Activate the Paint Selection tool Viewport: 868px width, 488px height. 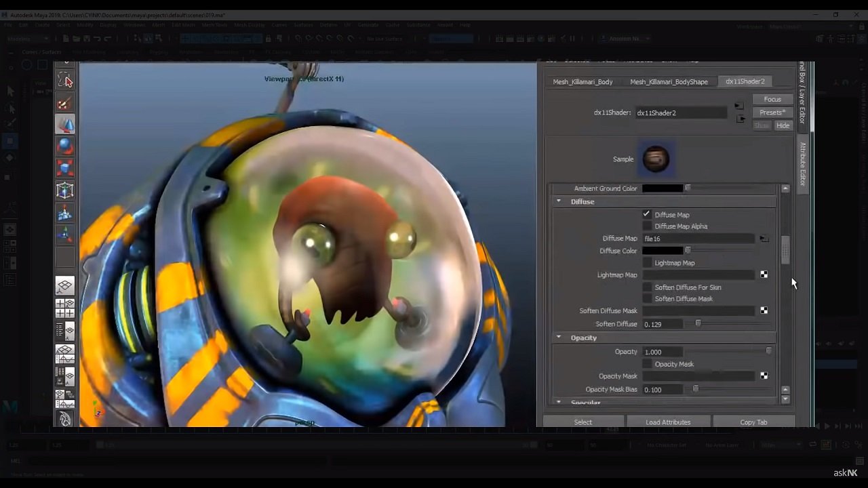(x=65, y=104)
